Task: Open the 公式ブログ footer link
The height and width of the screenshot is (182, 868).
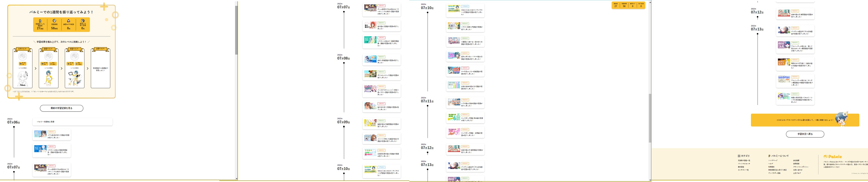Action: click(x=797, y=173)
